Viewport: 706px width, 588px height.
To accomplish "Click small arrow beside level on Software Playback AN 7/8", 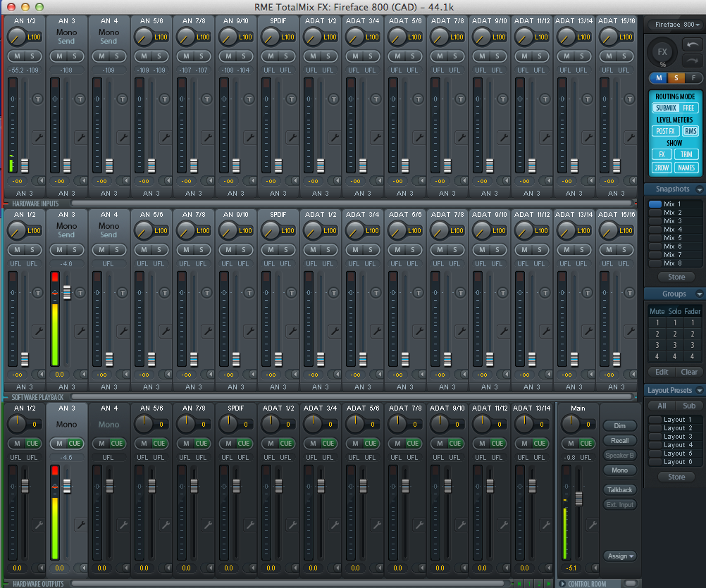I will pos(210,375).
